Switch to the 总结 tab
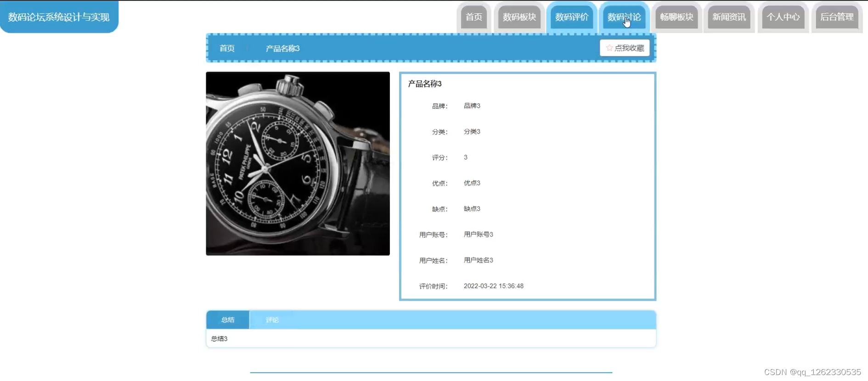This screenshot has width=868, height=381. pos(228,320)
